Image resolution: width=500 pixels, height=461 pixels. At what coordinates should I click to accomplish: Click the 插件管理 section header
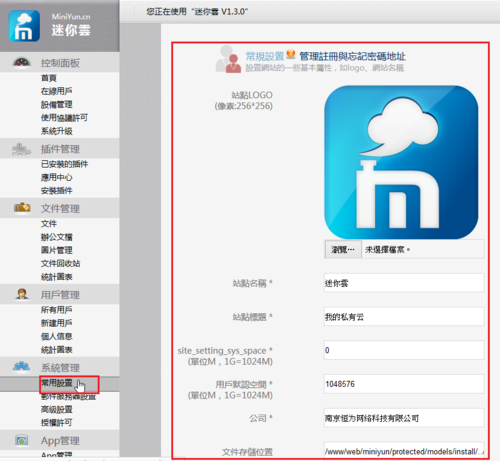[x=60, y=149]
